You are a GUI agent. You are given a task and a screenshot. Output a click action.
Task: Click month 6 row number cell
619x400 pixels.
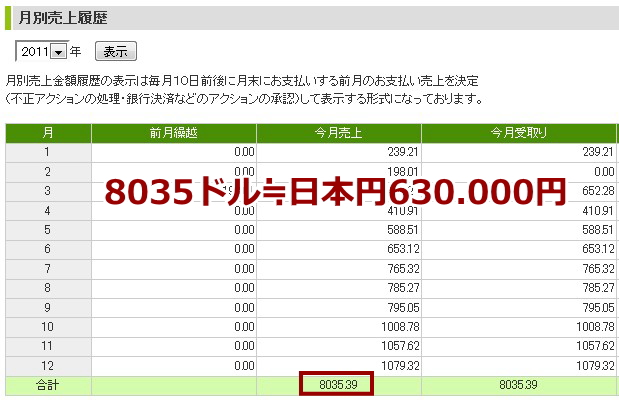point(47,249)
